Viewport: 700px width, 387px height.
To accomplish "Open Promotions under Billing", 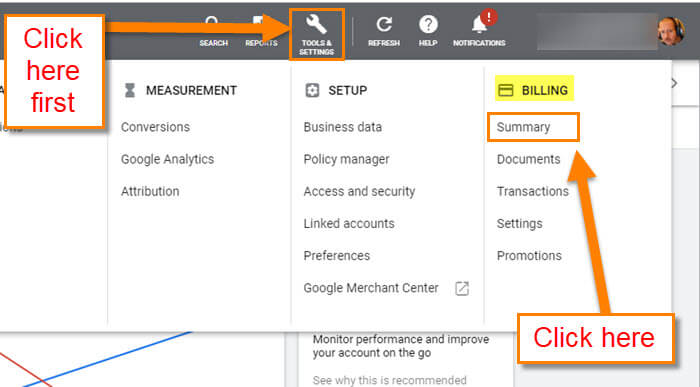I will pyautogui.click(x=529, y=256).
